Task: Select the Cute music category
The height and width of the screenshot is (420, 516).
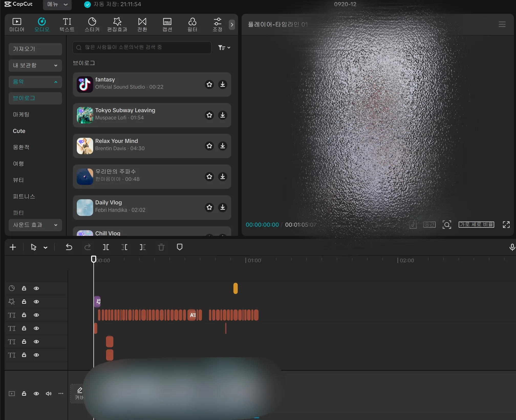Action: [x=19, y=131]
